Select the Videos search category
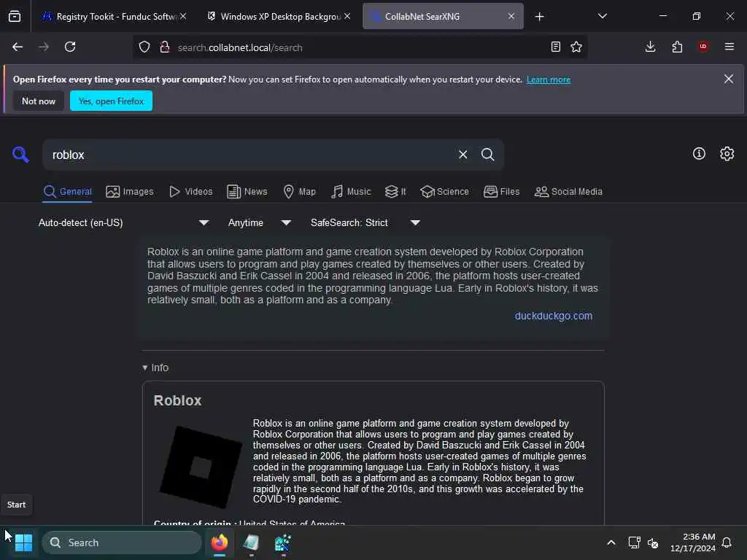Viewport: 747px width, 560px height. pos(190,192)
